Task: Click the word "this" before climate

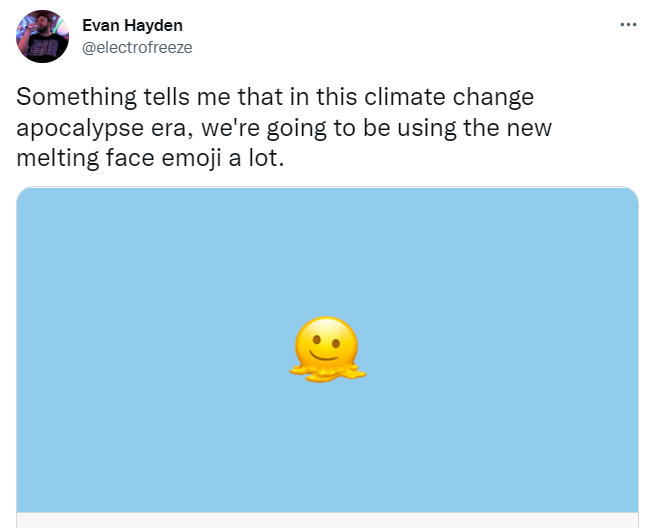Action: tap(337, 97)
